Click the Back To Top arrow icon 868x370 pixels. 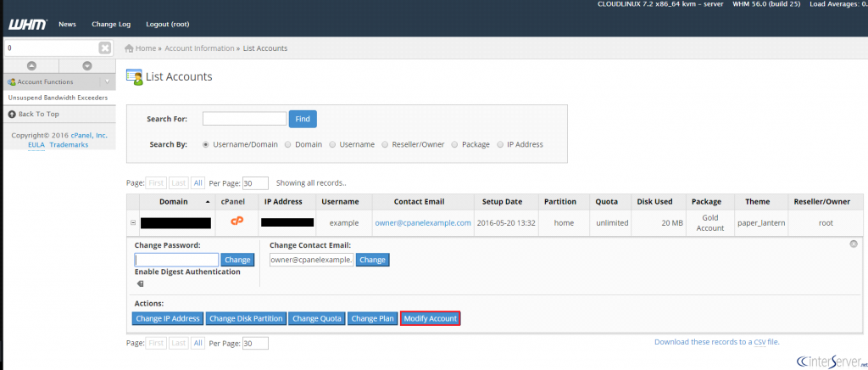click(x=12, y=114)
